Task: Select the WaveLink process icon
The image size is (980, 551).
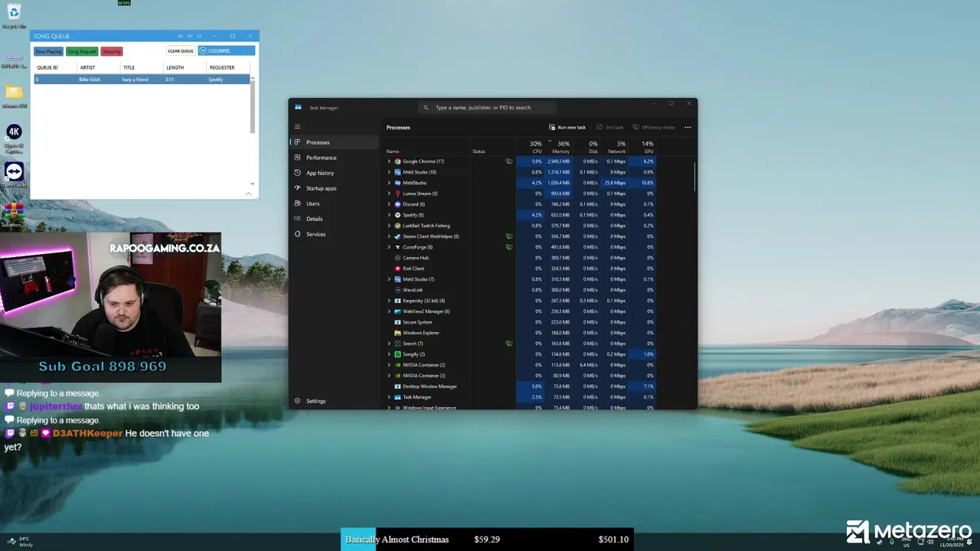Action: click(x=397, y=290)
